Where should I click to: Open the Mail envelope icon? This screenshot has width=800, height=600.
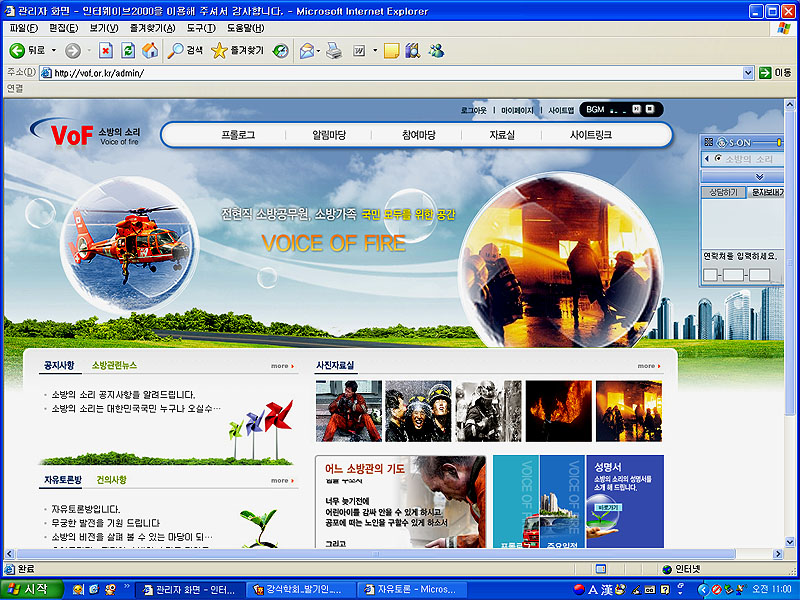[306, 51]
